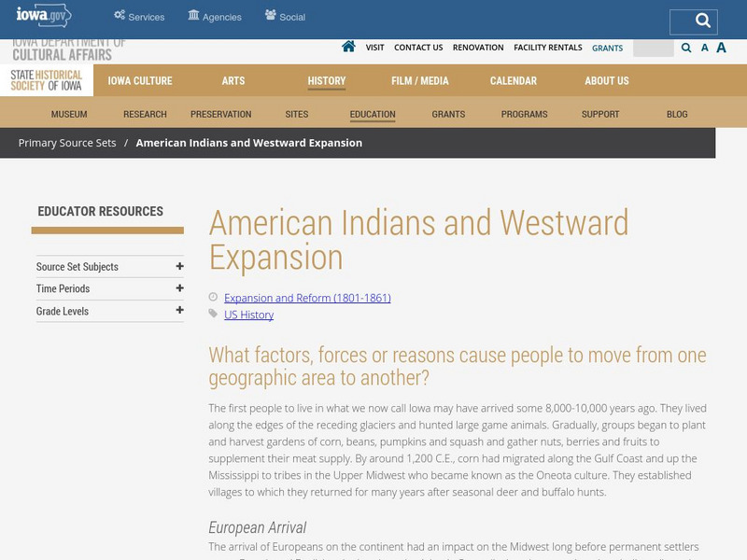
Task: Click the tag icon beside US History
Action: 213,314
